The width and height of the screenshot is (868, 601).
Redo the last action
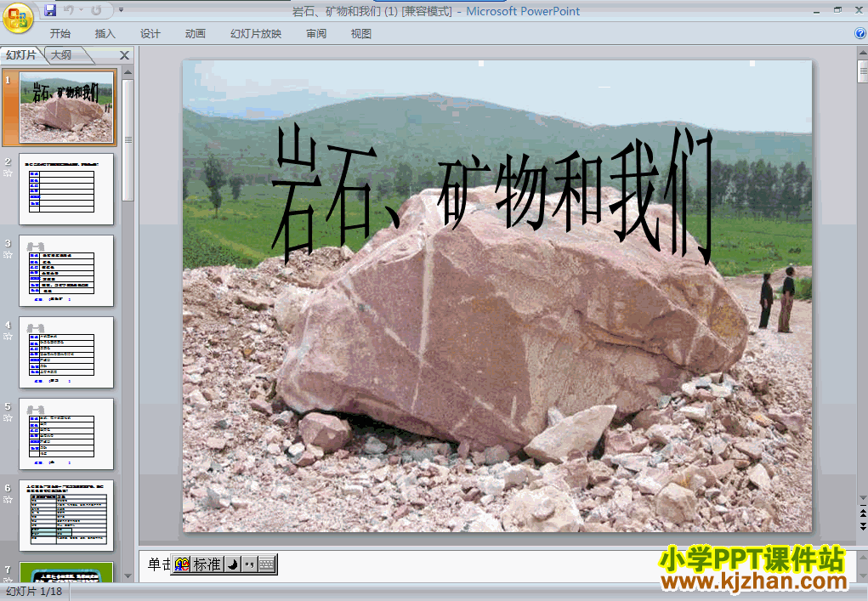(96, 10)
